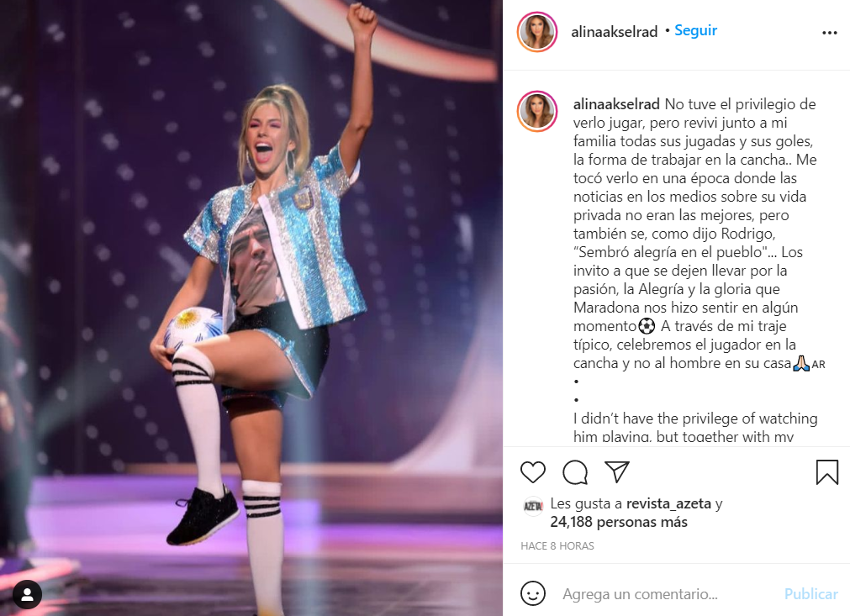Click the HACE 8 HORAS timestamp

pyautogui.click(x=557, y=546)
